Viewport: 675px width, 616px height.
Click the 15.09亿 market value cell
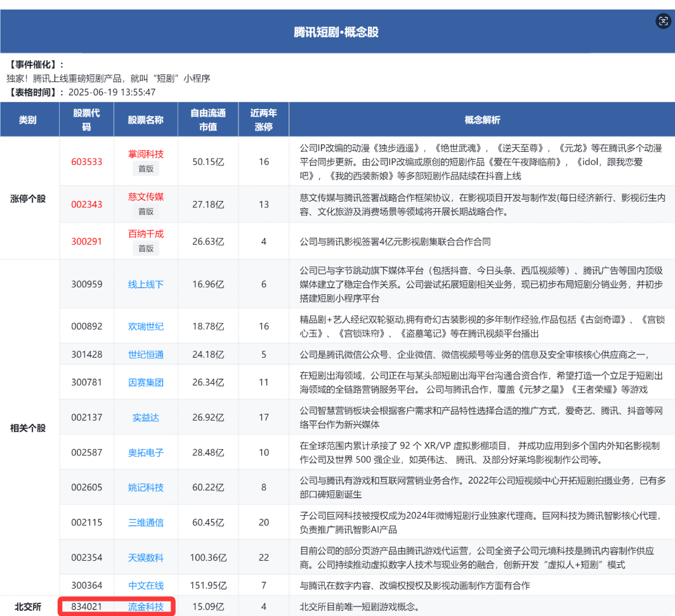tap(208, 606)
